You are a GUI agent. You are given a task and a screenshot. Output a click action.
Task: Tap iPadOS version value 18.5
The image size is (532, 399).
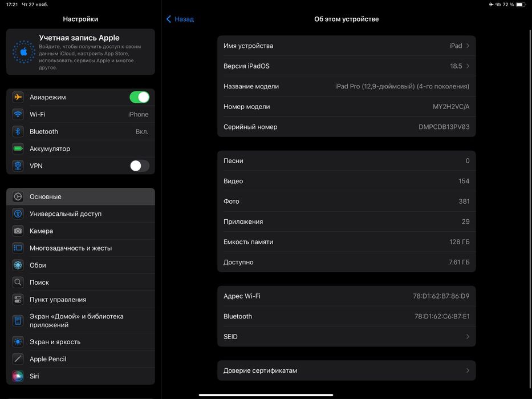pyautogui.click(x=456, y=66)
